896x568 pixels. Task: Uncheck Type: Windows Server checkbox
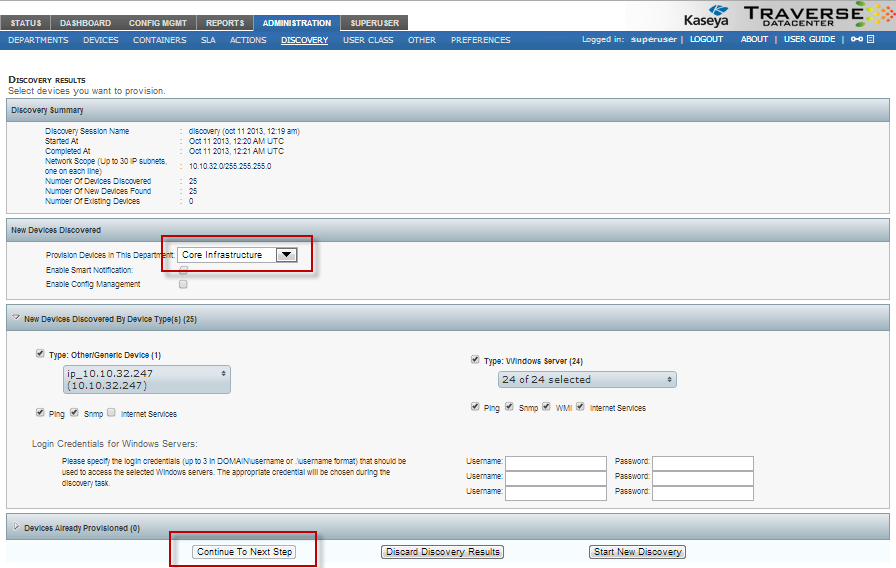[475, 359]
